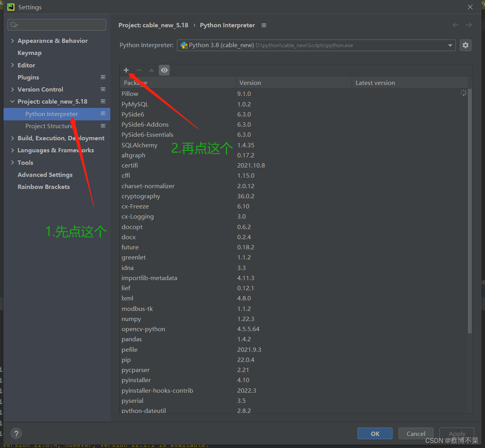Screen dimensions: 485x448
Task: Click the project-level icon beside Python Interpreter item
Action: tap(103, 114)
